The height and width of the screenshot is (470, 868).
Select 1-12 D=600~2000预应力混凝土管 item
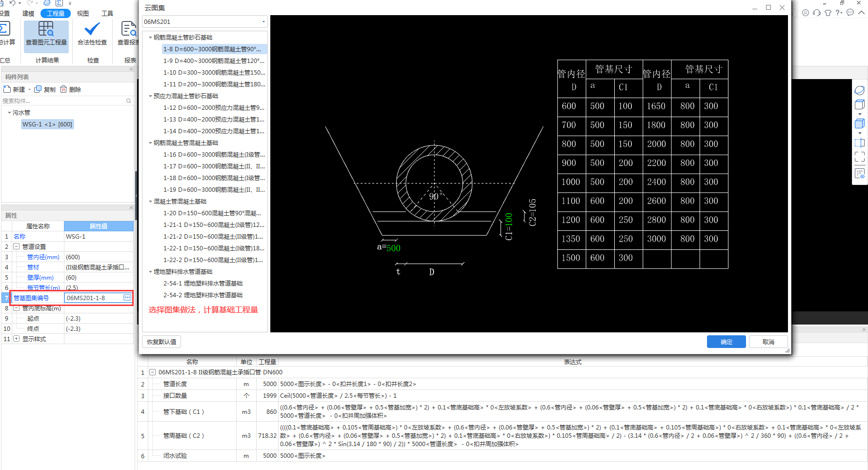pos(214,107)
